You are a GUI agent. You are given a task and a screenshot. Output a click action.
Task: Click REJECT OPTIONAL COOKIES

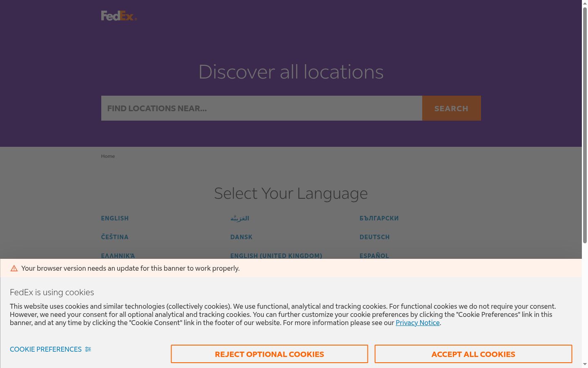click(x=269, y=354)
